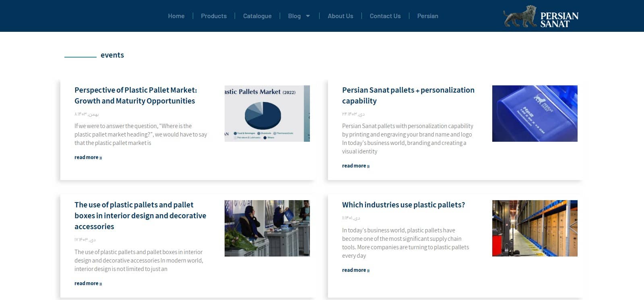Read more on industries using plastic pallets

tap(355, 270)
